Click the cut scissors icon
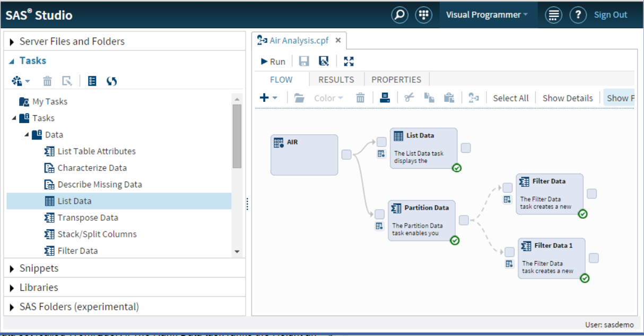644x336 pixels. (409, 98)
